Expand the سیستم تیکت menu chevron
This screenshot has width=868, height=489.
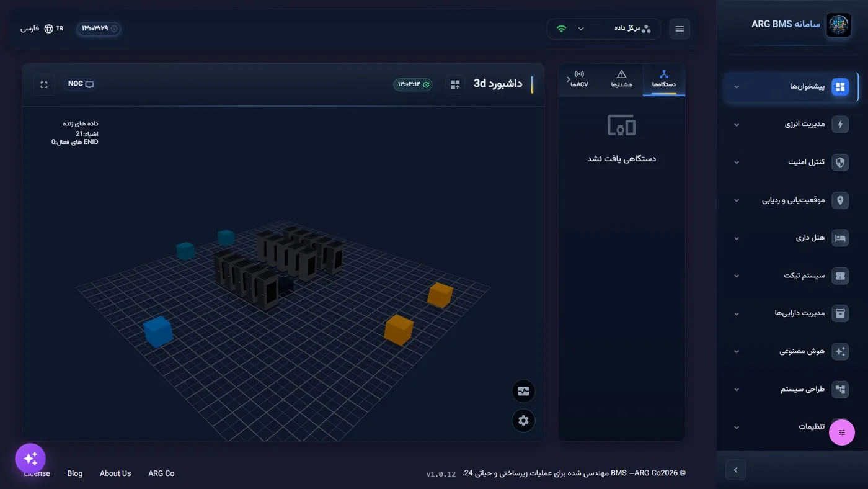[737, 276]
